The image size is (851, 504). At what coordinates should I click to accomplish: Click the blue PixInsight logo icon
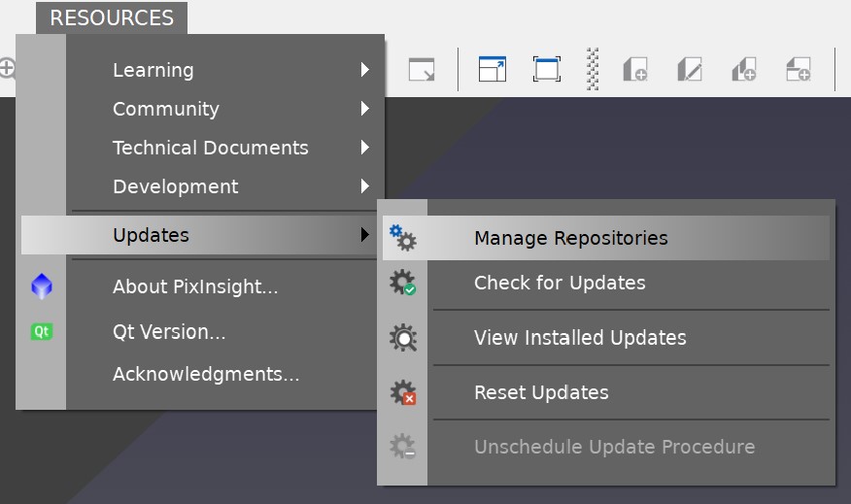42,286
